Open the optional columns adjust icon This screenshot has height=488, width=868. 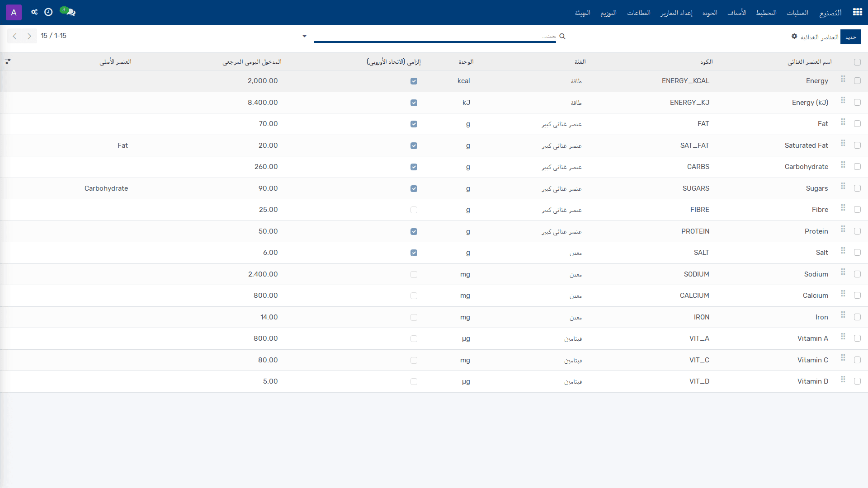tap(8, 61)
